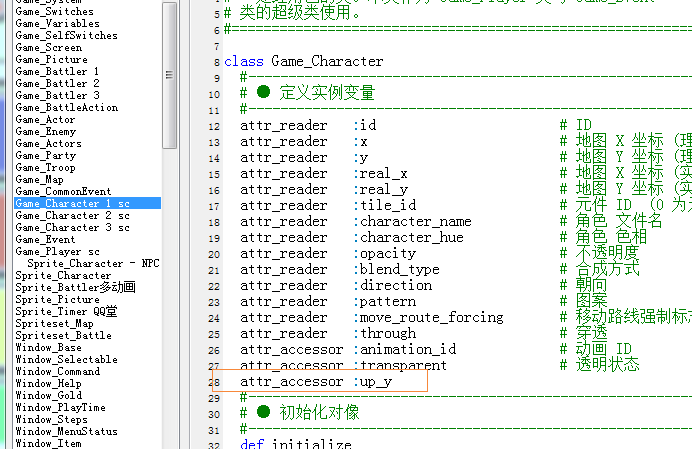Open Sprite_Timer QQ堂 script
This screenshot has width=692, height=449.
pyautogui.click(x=66, y=311)
